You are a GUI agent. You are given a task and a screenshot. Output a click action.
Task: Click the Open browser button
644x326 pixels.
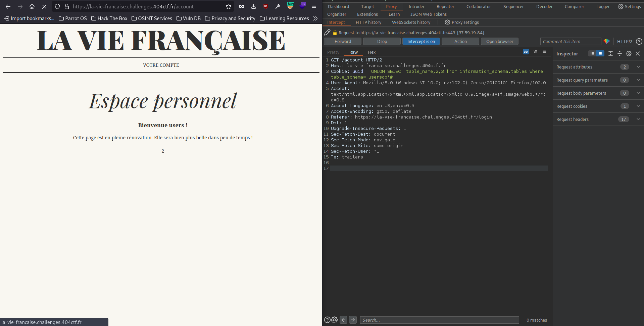click(x=499, y=41)
